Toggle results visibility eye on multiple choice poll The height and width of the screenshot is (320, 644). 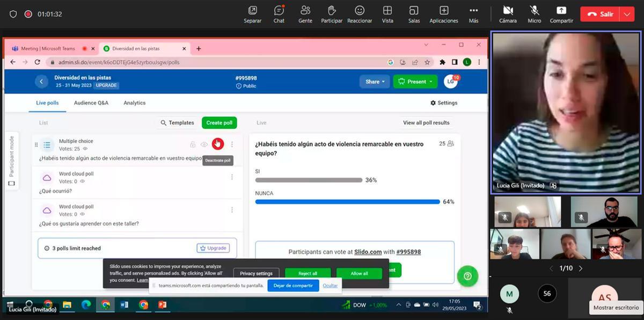[204, 144]
